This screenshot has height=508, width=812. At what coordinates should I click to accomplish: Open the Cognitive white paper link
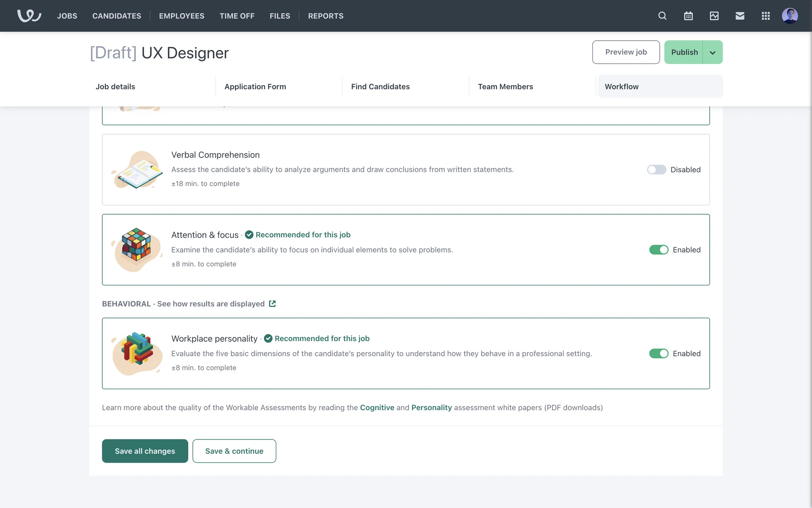coord(377,407)
